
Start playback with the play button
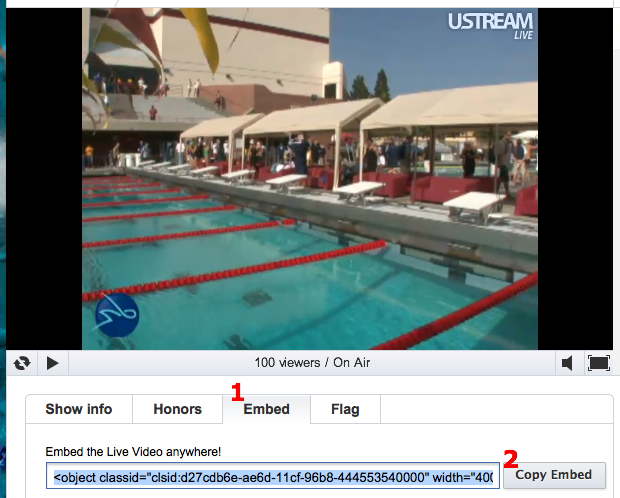click(52, 363)
